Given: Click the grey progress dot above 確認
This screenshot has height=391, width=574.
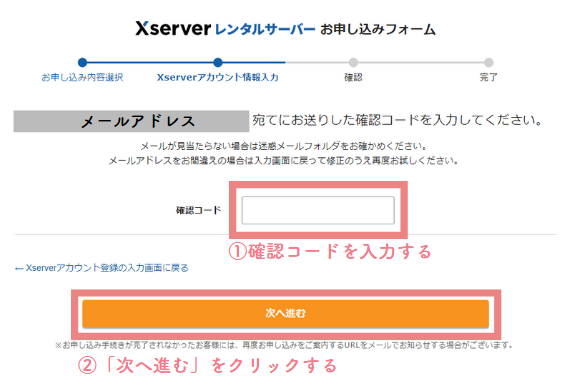Looking at the screenshot, I should 353,62.
